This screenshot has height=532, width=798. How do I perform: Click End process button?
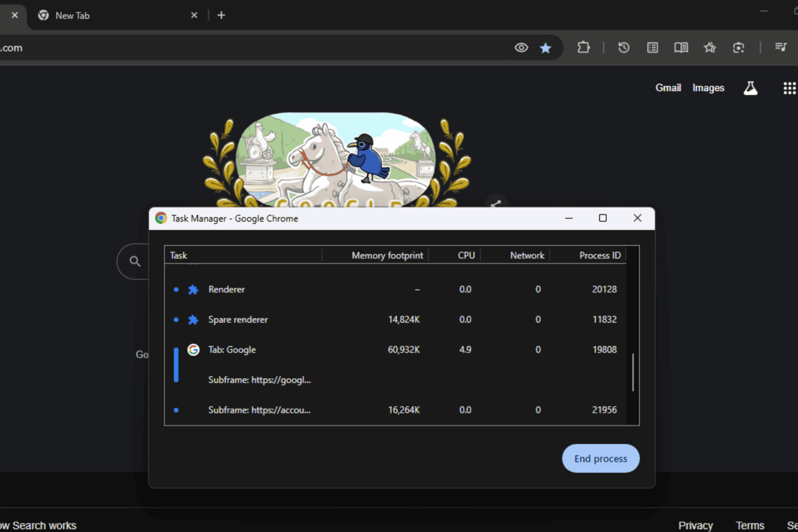click(601, 458)
